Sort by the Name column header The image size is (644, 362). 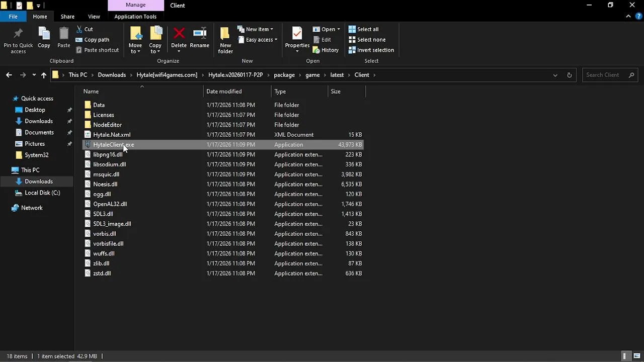(x=142, y=92)
